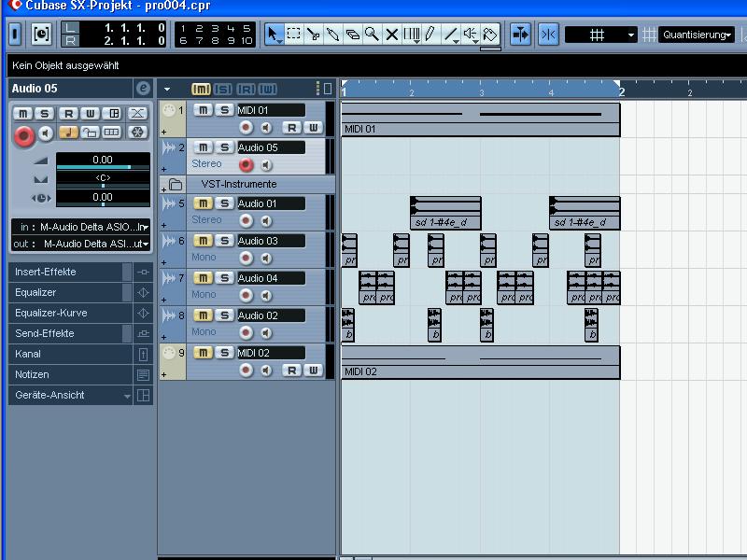Select the Time Warp tool
This screenshot has height=560, width=747.
tap(411, 35)
